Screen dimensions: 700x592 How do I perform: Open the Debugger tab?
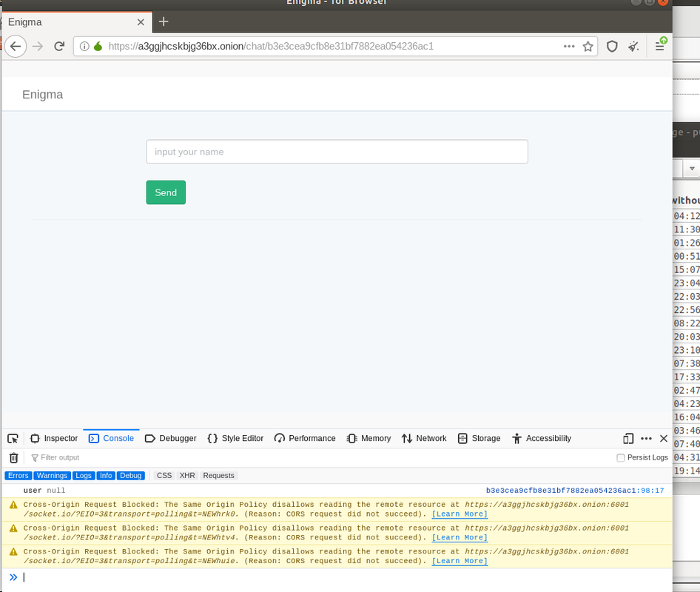pos(171,438)
